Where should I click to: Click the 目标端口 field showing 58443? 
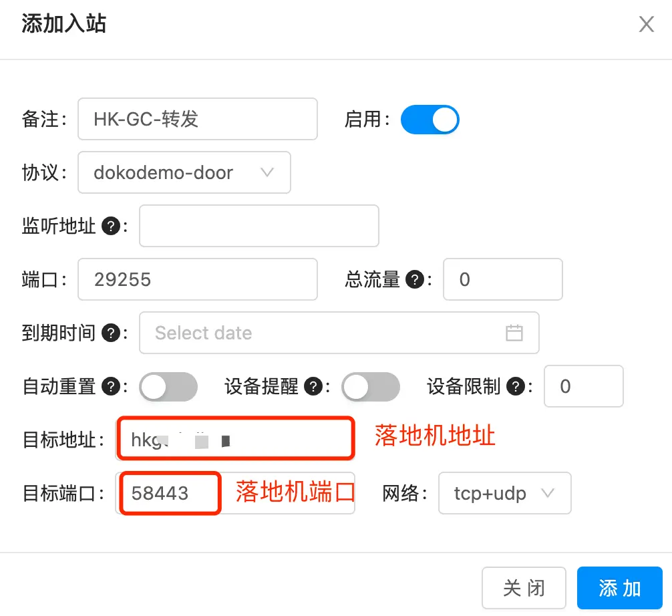[170, 494]
